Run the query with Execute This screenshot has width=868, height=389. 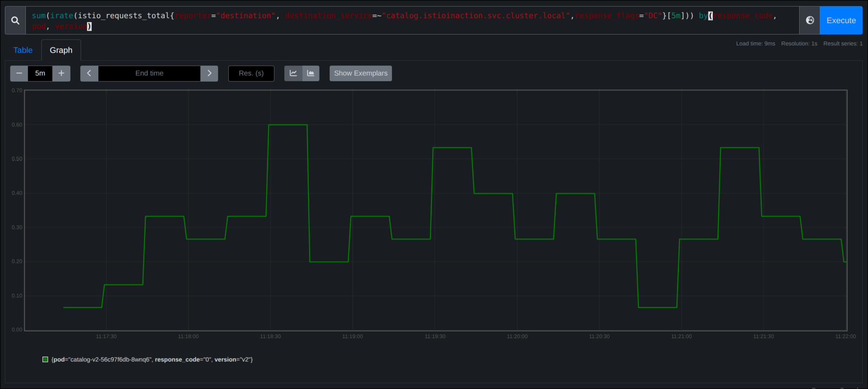(x=841, y=21)
